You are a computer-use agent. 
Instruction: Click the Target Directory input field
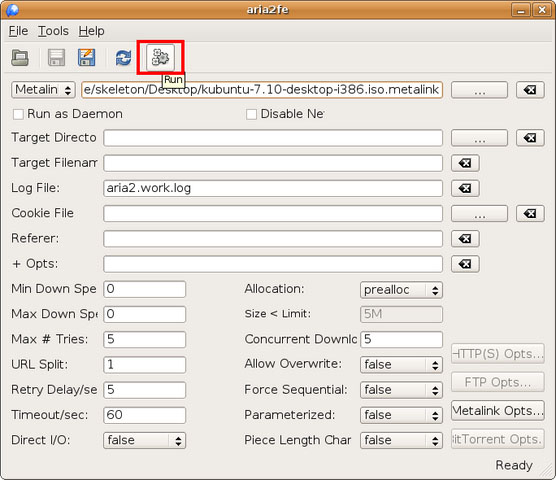(273, 138)
